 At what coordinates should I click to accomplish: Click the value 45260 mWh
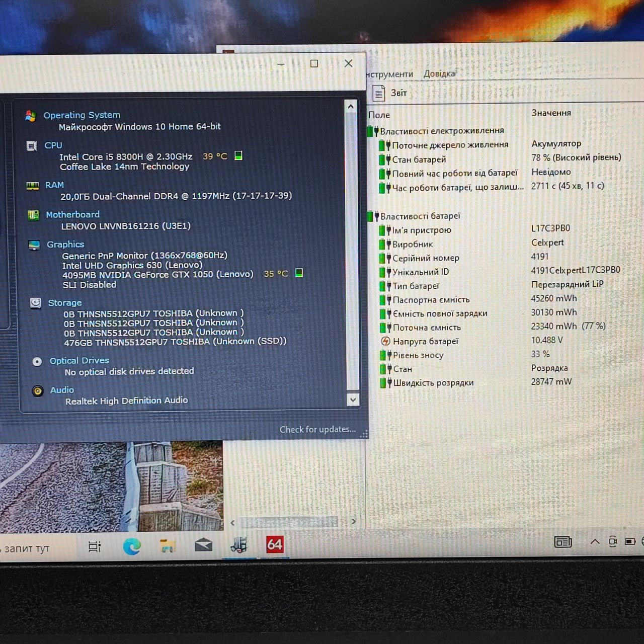point(554,298)
